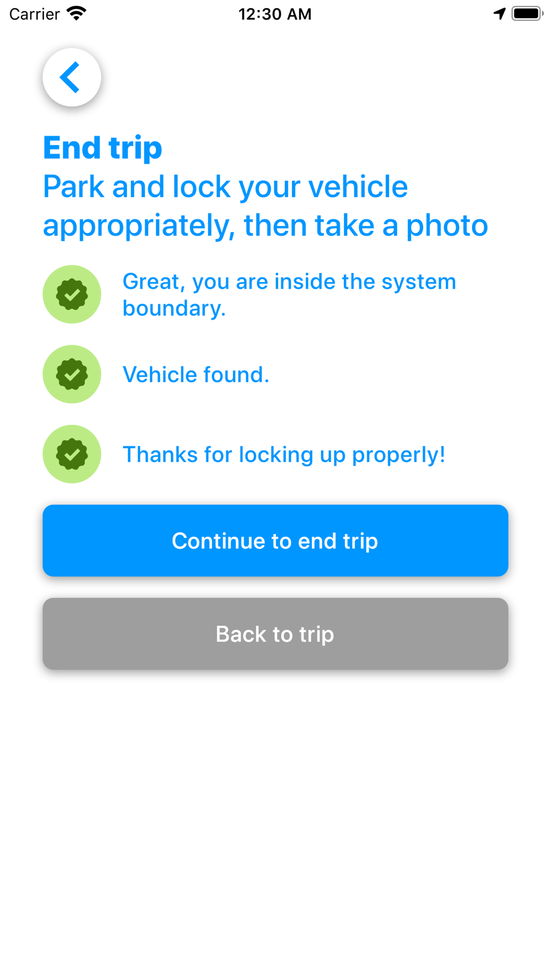This screenshot has width=551, height=980.
Task: Tap the 'Continue to end trip' label text
Action: 275,541
